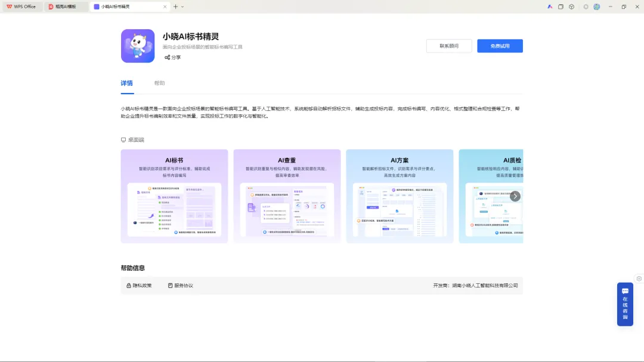Click the multi-window icon in title bar
The height and width of the screenshot is (362, 644).
(561, 7)
